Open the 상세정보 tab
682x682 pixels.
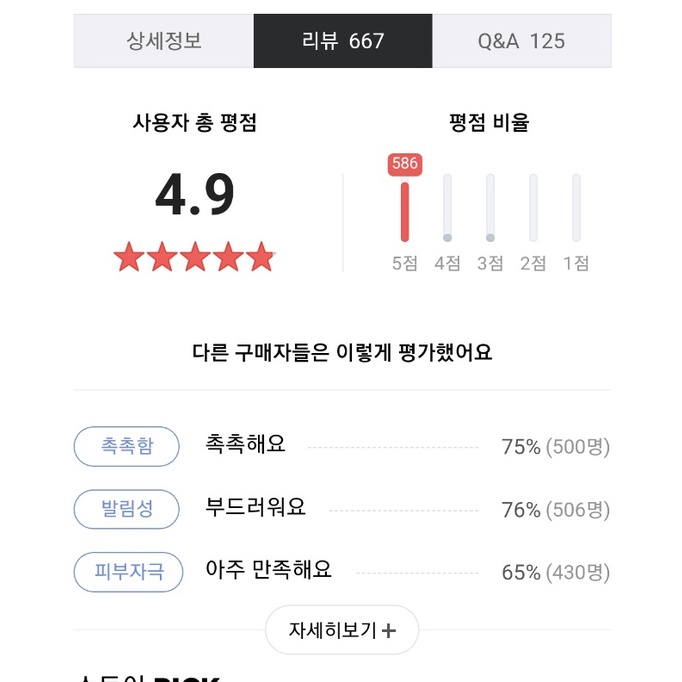163,41
